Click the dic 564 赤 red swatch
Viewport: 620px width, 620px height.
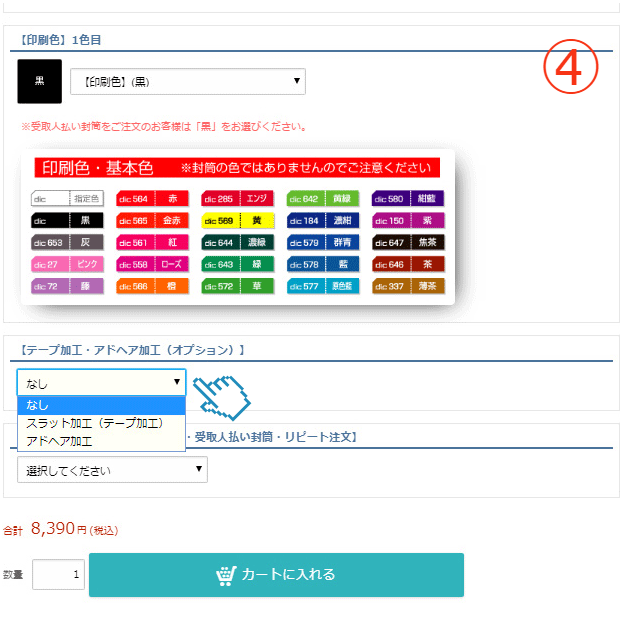152,199
